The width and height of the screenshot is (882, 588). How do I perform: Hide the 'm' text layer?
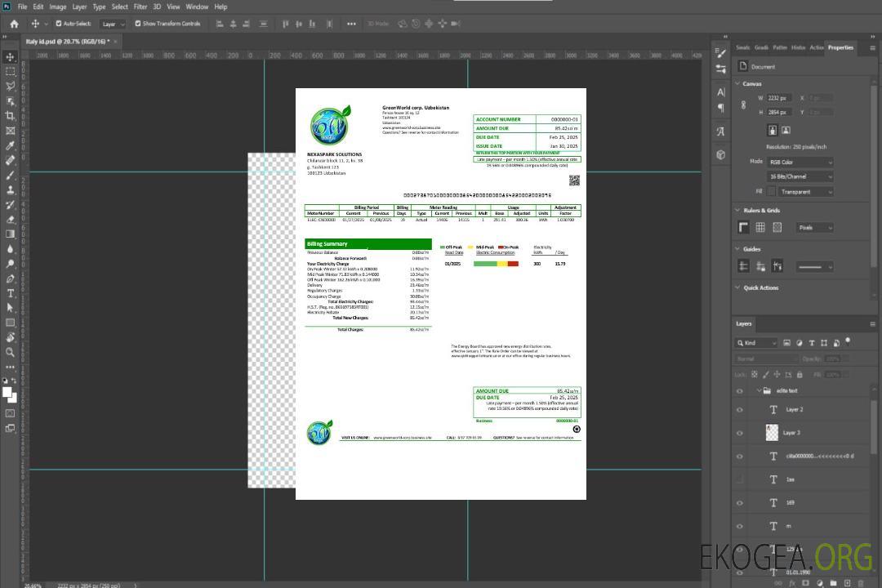pyautogui.click(x=740, y=526)
